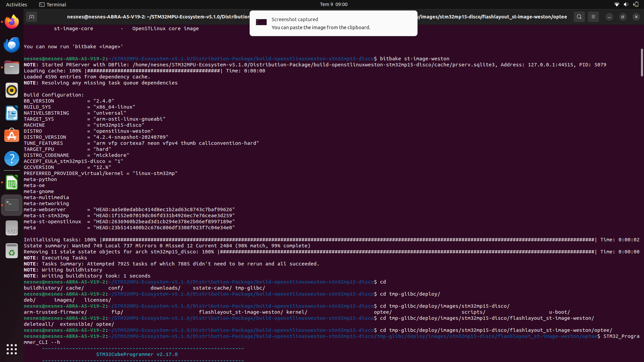Open the SSD drive icon

tap(12, 228)
